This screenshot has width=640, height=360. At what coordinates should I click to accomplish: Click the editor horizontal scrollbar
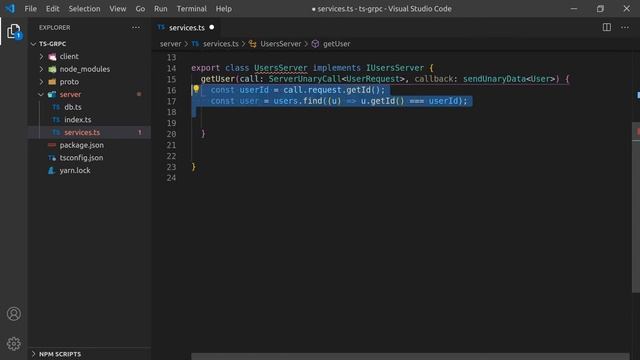pos(410,357)
